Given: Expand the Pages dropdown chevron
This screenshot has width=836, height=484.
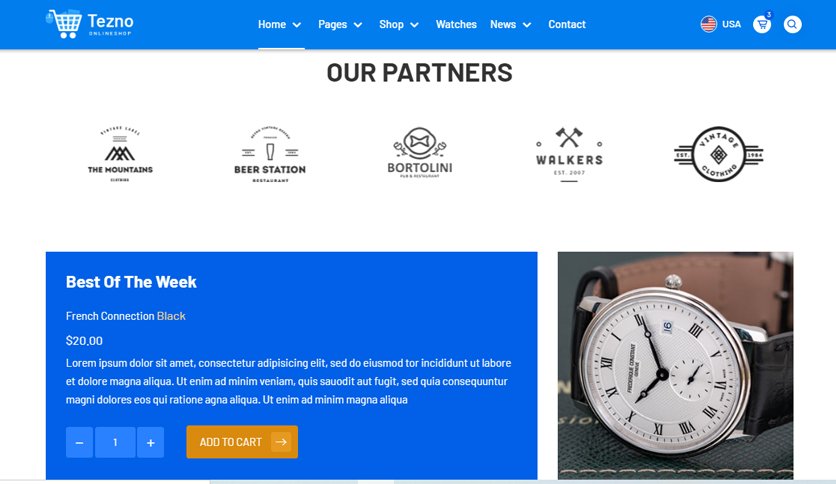Looking at the screenshot, I should (x=358, y=25).
